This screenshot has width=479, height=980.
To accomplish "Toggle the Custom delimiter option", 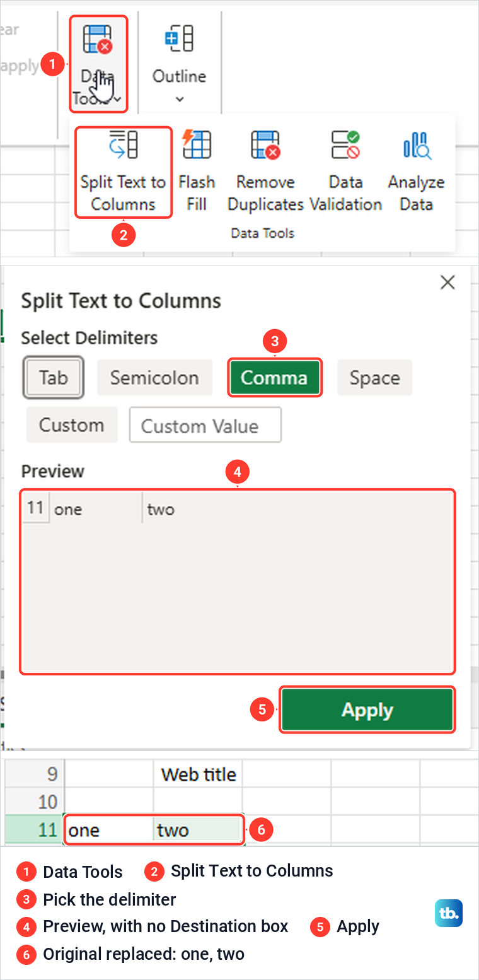I will [x=72, y=425].
